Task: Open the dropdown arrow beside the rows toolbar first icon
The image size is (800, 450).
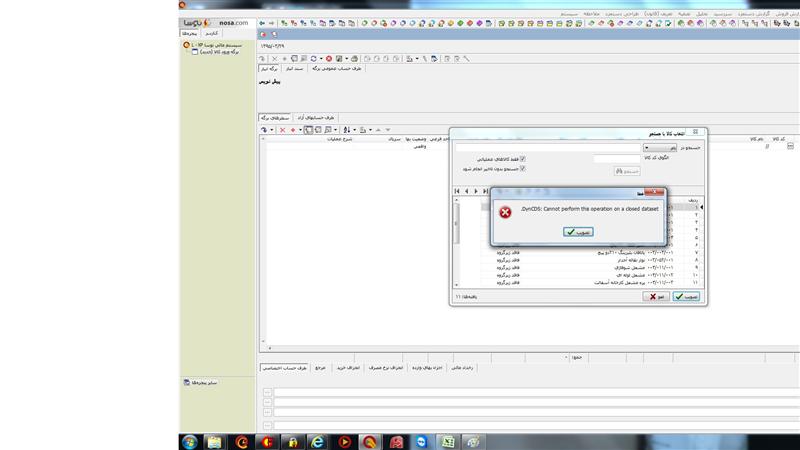Action: coord(272,130)
